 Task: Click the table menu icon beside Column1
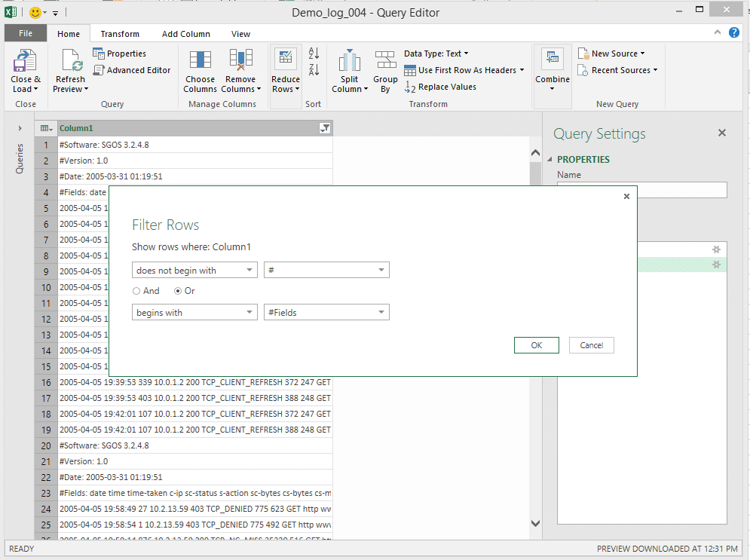coord(46,128)
